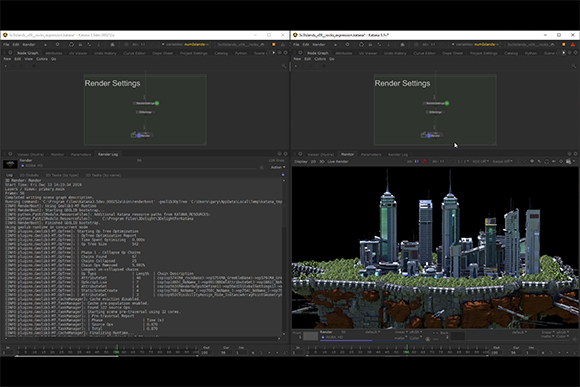Click tab-strip scroll arrow in right window
Image resolution: width=580 pixels, height=387 pixels.
(x=564, y=53)
